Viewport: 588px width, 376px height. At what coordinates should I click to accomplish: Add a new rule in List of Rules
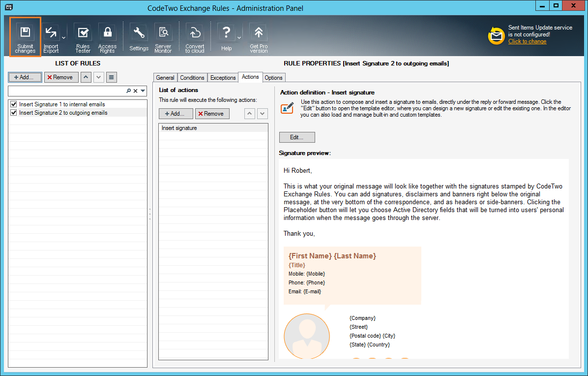(x=25, y=77)
